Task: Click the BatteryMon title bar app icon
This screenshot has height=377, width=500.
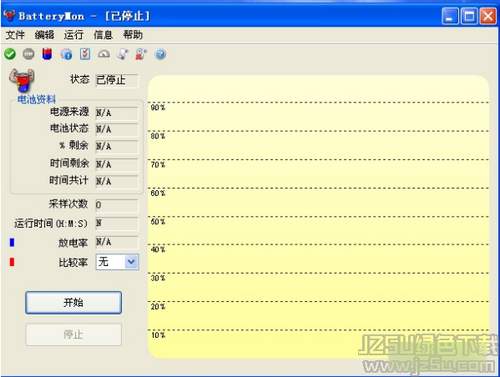Action: click(x=9, y=16)
